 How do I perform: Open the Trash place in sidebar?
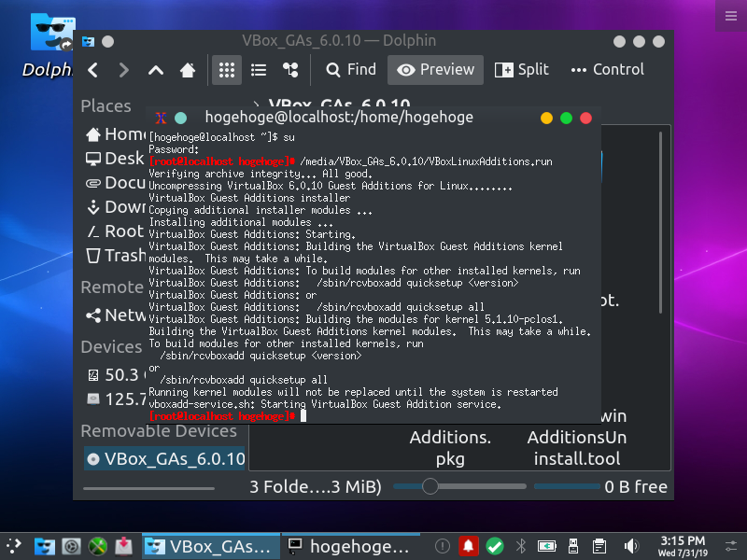point(115,255)
